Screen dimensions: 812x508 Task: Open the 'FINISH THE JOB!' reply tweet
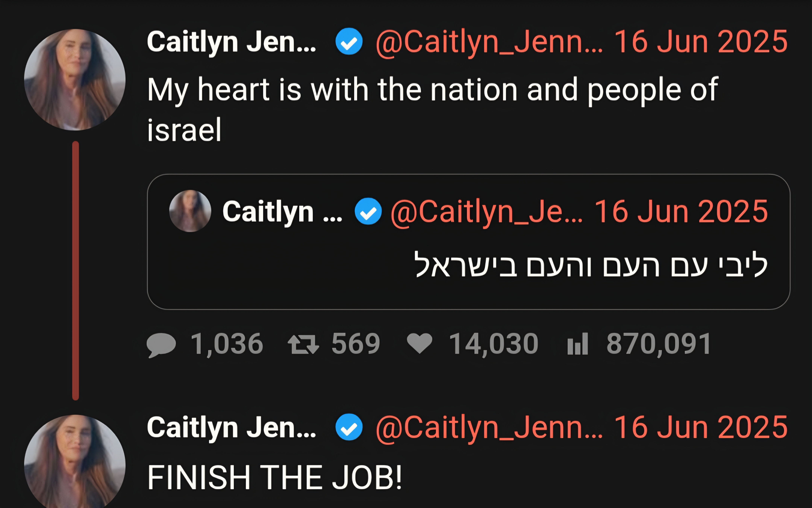click(x=275, y=477)
